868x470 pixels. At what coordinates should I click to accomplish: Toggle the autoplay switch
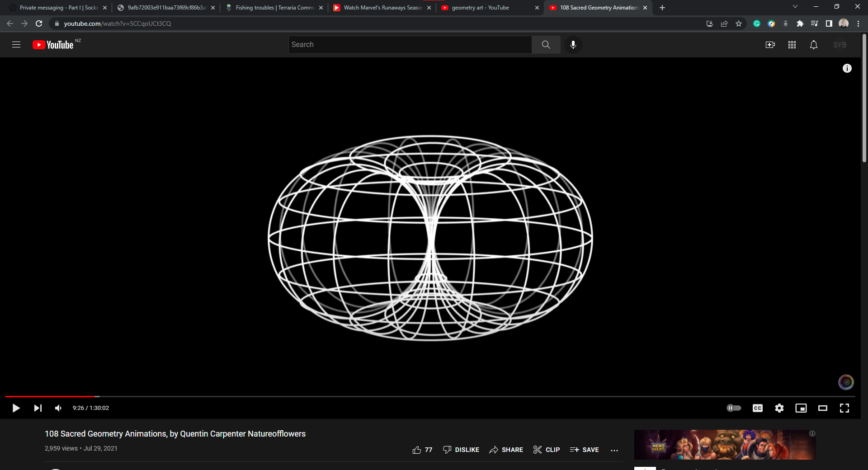point(734,408)
